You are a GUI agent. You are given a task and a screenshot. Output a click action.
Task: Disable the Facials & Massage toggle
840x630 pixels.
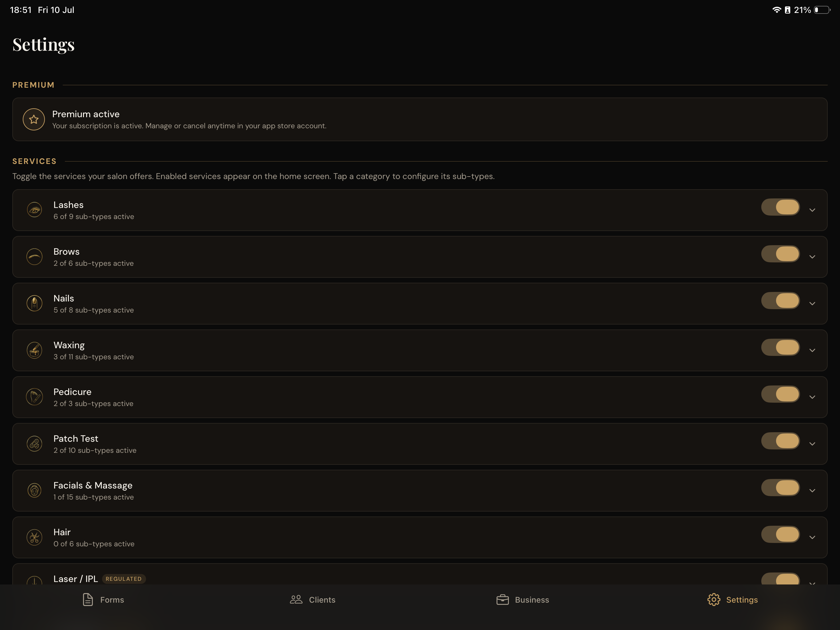(x=780, y=488)
